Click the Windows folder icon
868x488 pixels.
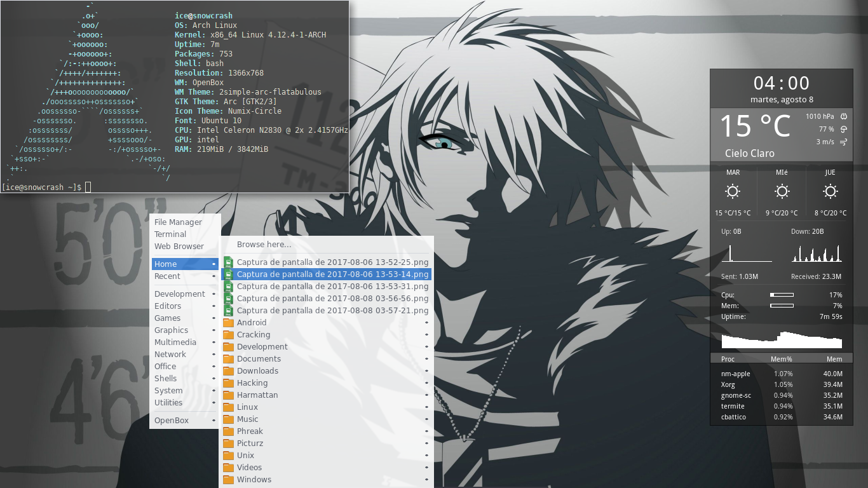tap(229, 479)
